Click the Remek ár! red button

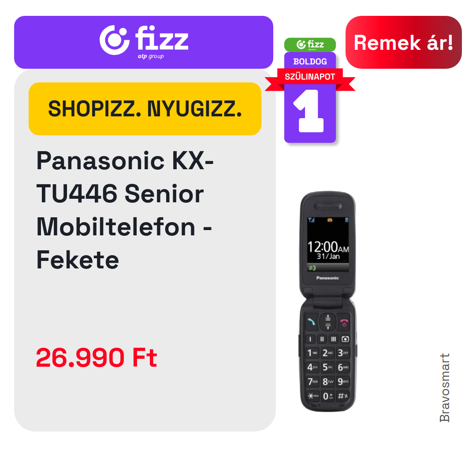(403, 42)
